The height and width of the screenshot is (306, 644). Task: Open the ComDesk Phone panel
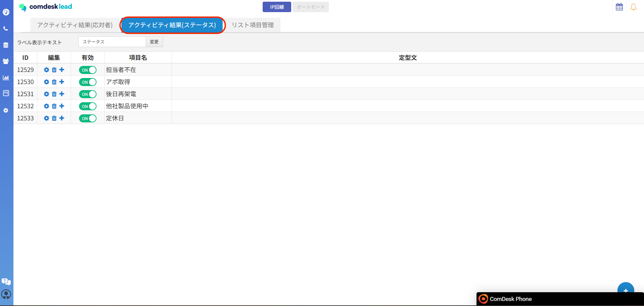pyautogui.click(x=510, y=299)
